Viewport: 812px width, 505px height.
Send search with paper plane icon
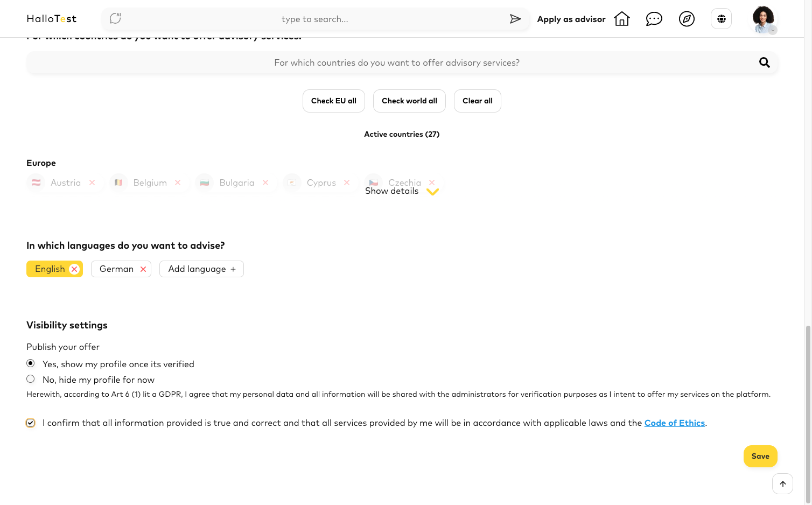coord(515,19)
